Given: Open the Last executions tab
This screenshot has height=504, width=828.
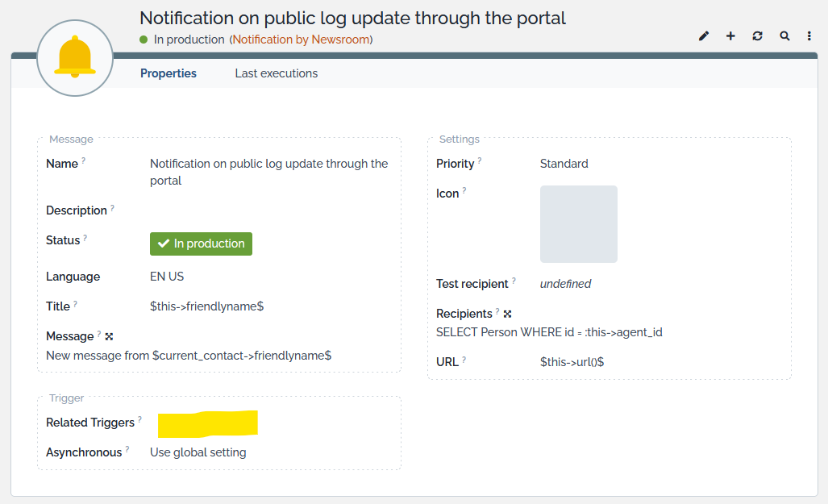Looking at the screenshot, I should (x=277, y=73).
